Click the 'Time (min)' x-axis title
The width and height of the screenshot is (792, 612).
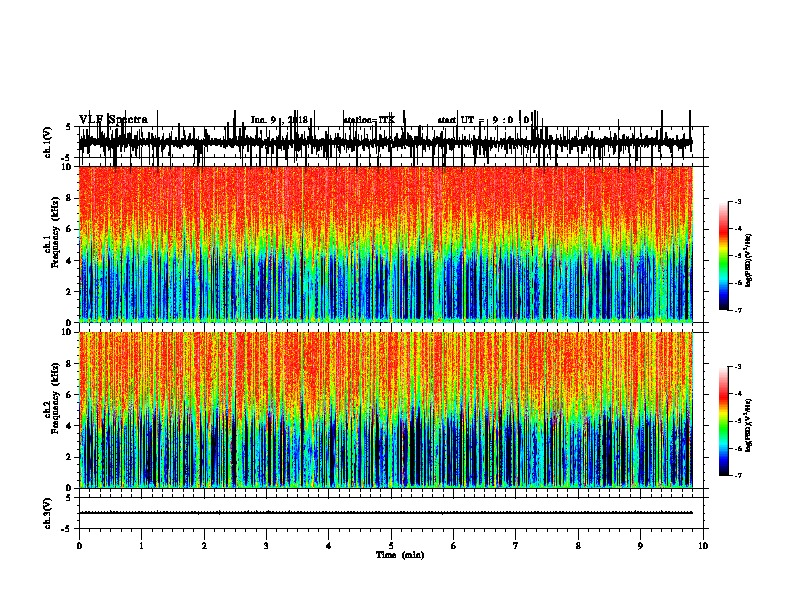(x=400, y=555)
